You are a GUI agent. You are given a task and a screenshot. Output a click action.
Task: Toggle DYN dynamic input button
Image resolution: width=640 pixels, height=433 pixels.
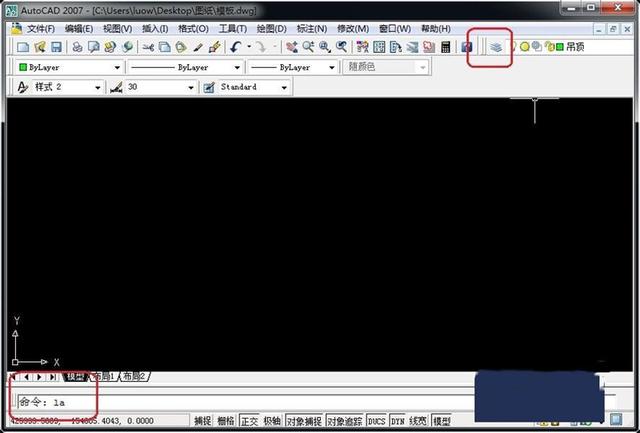[398, 421]
